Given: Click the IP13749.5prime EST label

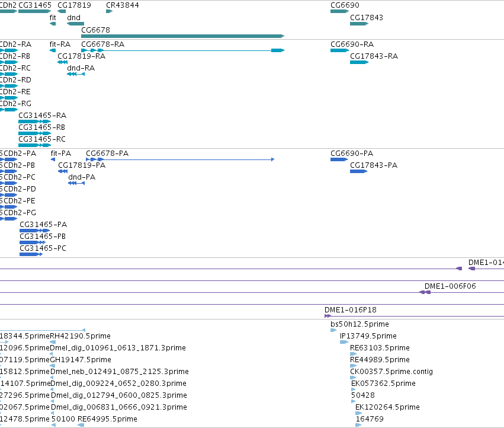Looking at the screenshot, I should point(368,336).
